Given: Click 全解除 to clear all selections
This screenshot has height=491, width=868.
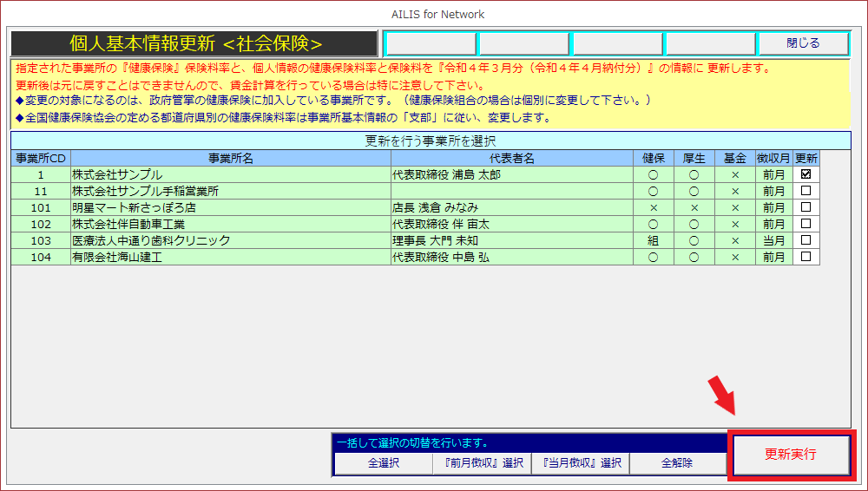Looking at the screenshot, I should pos(677,463).
